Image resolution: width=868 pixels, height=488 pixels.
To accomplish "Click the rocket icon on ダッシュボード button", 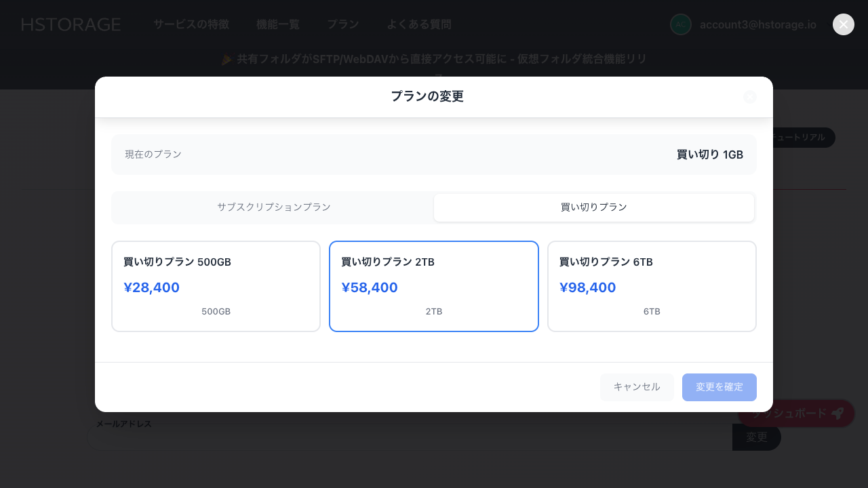I will (x=837, y=413).
